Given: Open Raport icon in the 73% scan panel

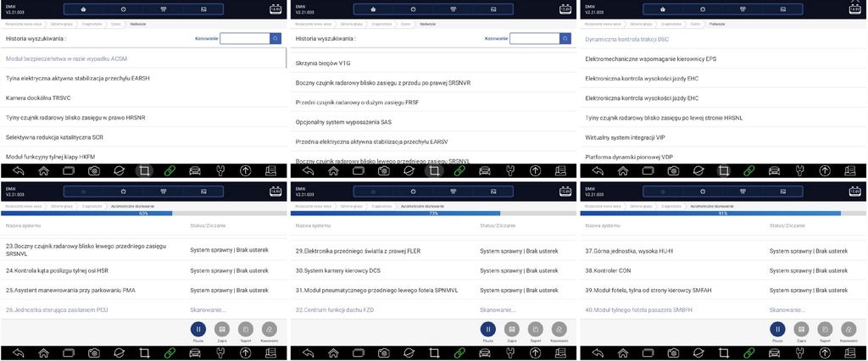Looking at the screenshot, I should click(536, 330).
